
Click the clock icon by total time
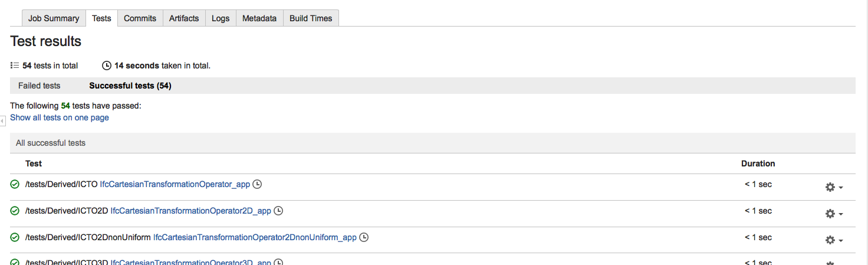(x=107, y=66)
